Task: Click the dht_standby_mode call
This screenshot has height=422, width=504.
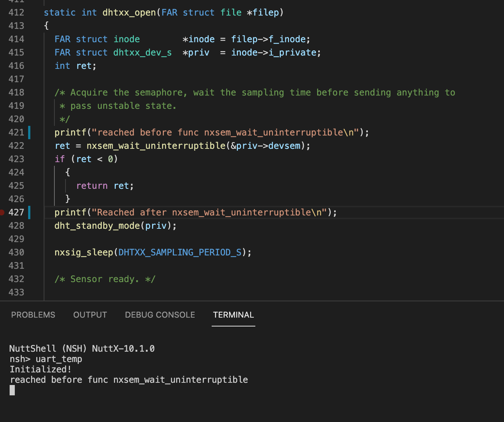Action: click(x=97, y=226)
